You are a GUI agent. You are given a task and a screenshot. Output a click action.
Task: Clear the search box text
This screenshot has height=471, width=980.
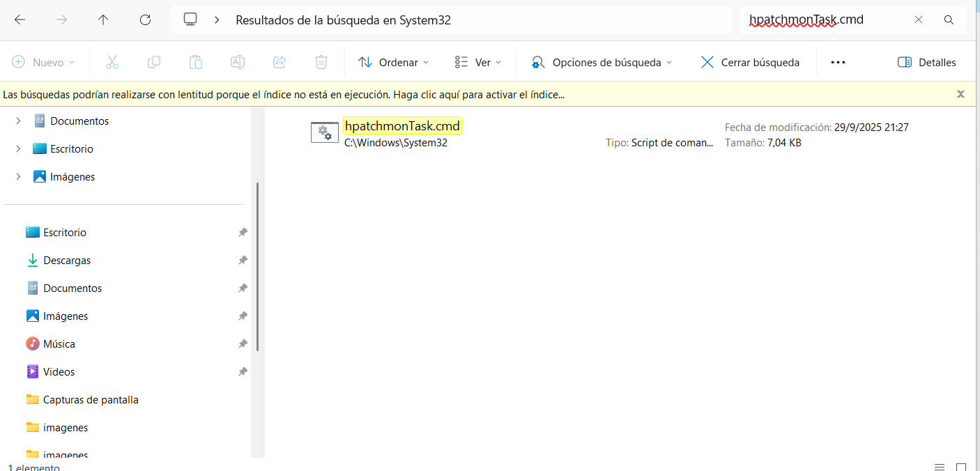coord(919,20)
